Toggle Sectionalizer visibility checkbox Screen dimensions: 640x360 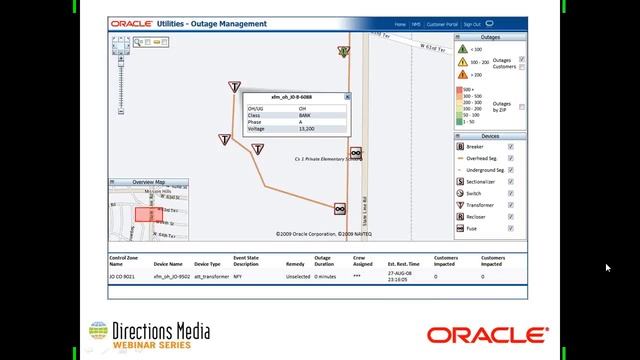coord(511,182)
